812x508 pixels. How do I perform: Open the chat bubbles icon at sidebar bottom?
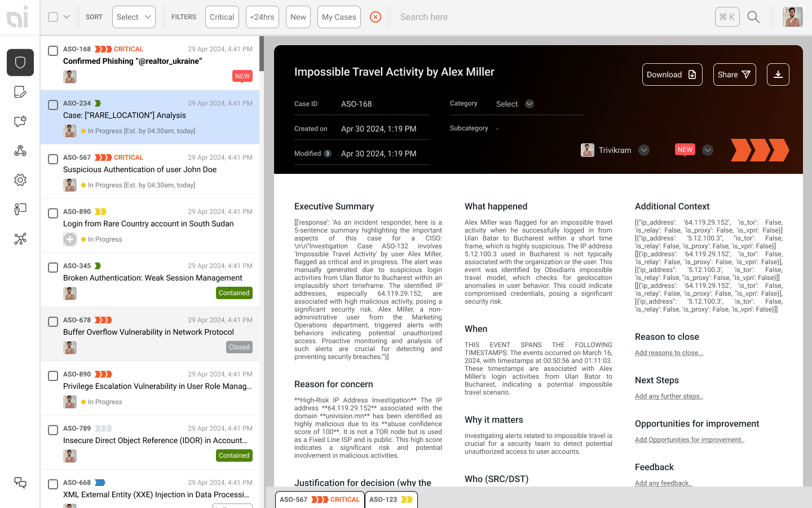20,483
